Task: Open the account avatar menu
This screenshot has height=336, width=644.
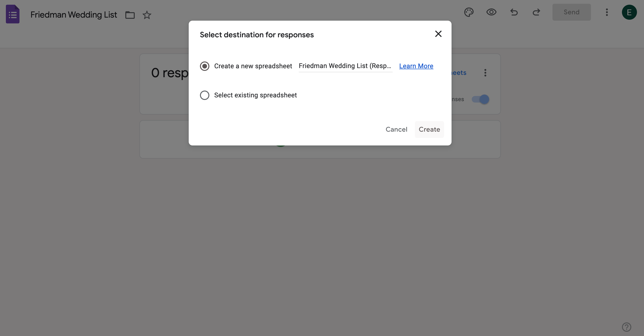Action: coord(629,12)
